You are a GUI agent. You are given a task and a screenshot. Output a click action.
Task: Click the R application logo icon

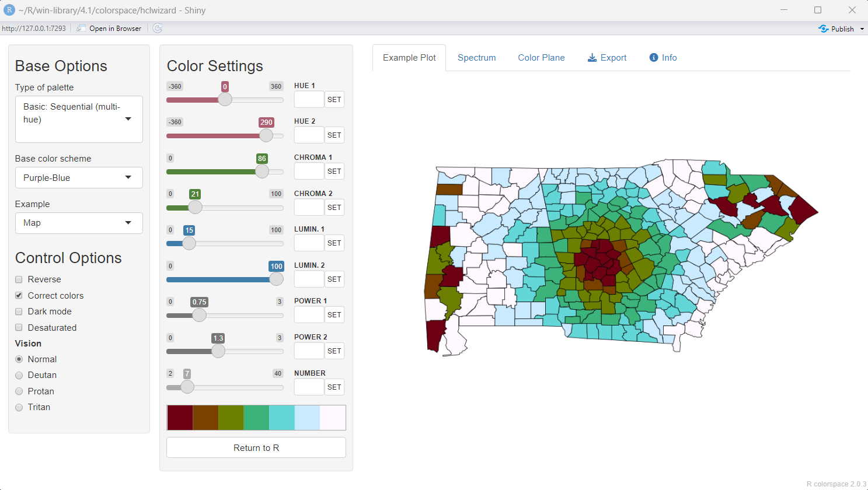9,10
